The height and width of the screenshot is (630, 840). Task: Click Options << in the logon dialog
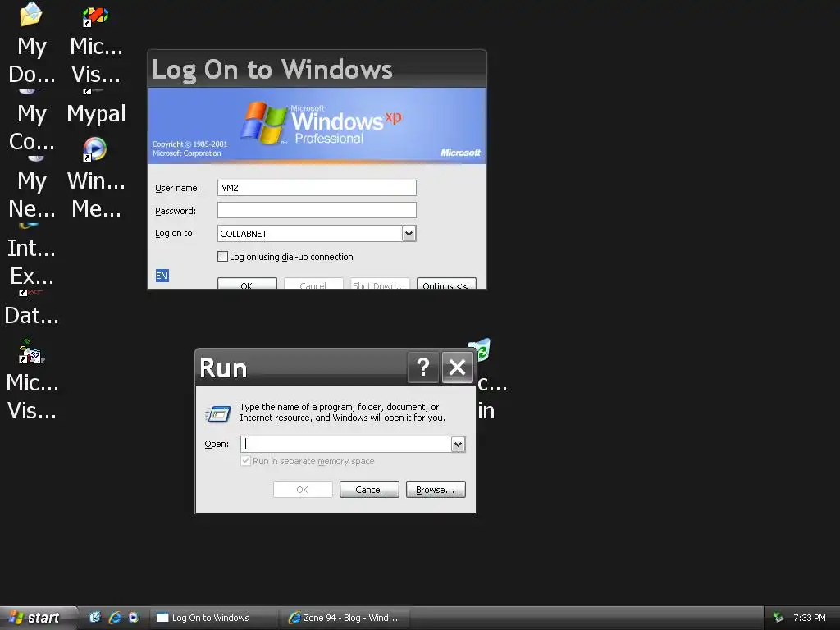[446, 284]
